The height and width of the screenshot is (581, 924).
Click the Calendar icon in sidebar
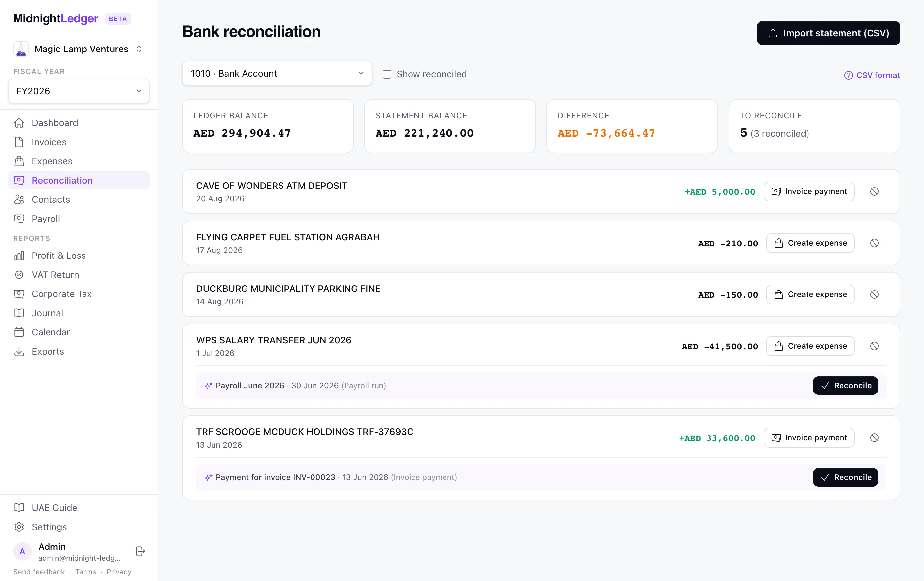(19, 332)
